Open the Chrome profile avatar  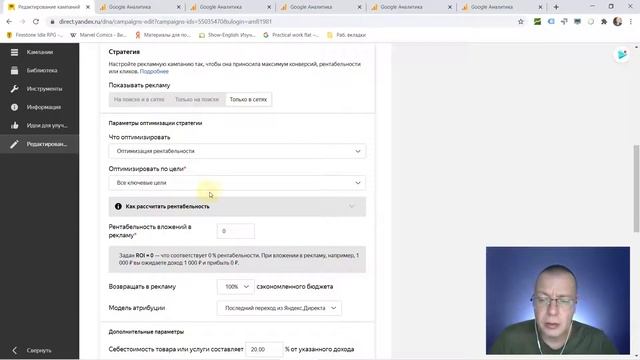coord(618,22)
